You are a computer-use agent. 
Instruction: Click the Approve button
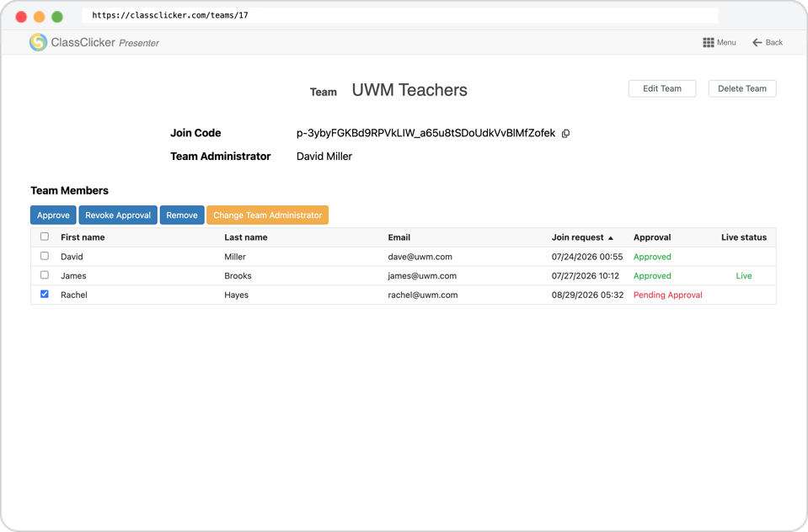click(53, 215)
